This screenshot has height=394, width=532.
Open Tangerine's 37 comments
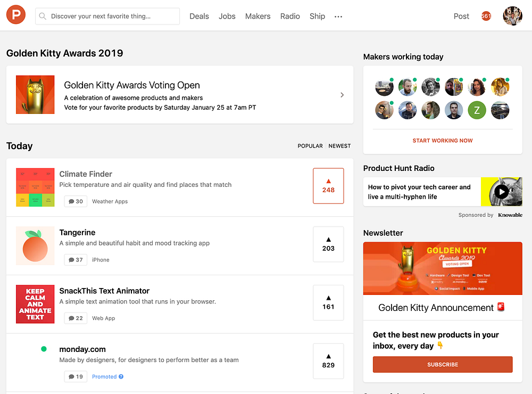76,260
